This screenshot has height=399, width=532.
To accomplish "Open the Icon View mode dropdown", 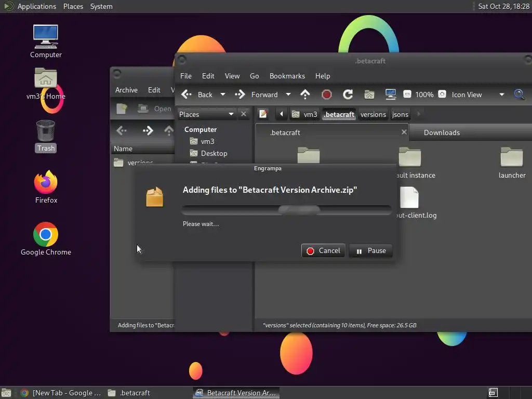I will pyautogui.click(x=477, y=95).
